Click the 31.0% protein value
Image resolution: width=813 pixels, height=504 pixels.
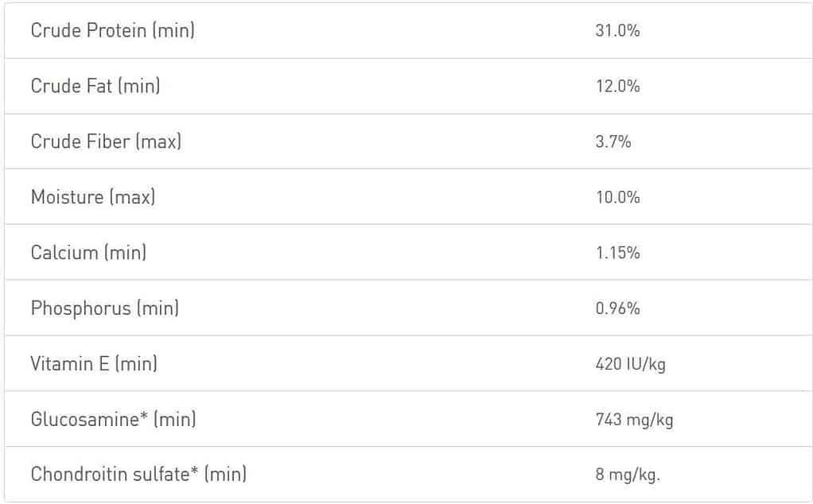coord(617,30)
